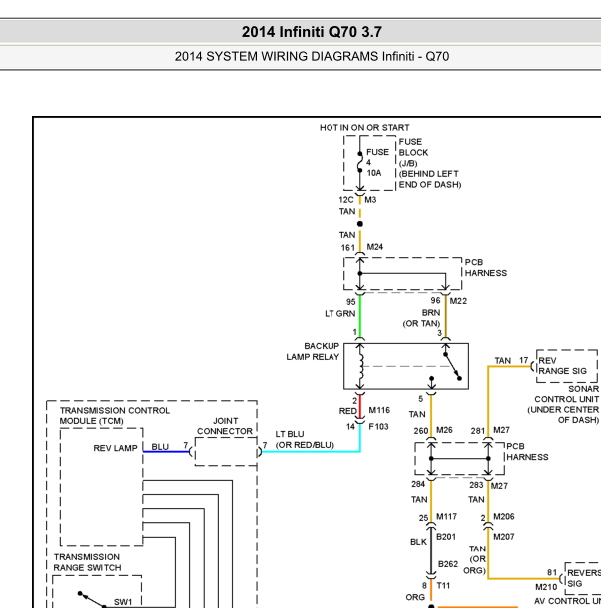
Task: Click connector label "M207"
Action: 504,537
